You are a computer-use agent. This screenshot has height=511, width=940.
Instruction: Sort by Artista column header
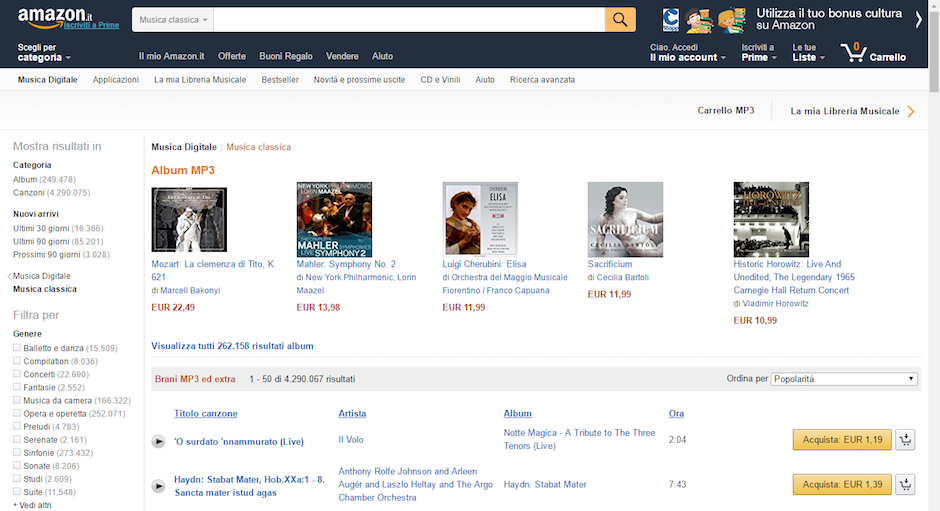pos(352,413)
